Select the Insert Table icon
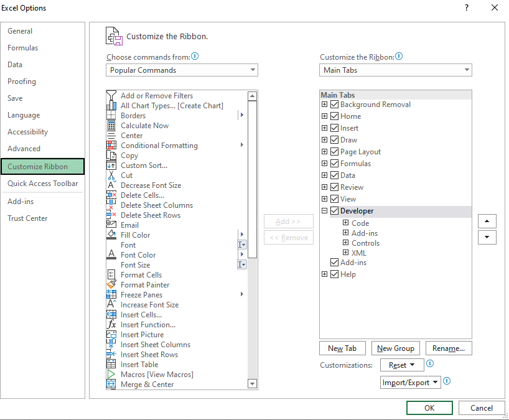Viewport: 509px width, 420px height. [111, 364]
